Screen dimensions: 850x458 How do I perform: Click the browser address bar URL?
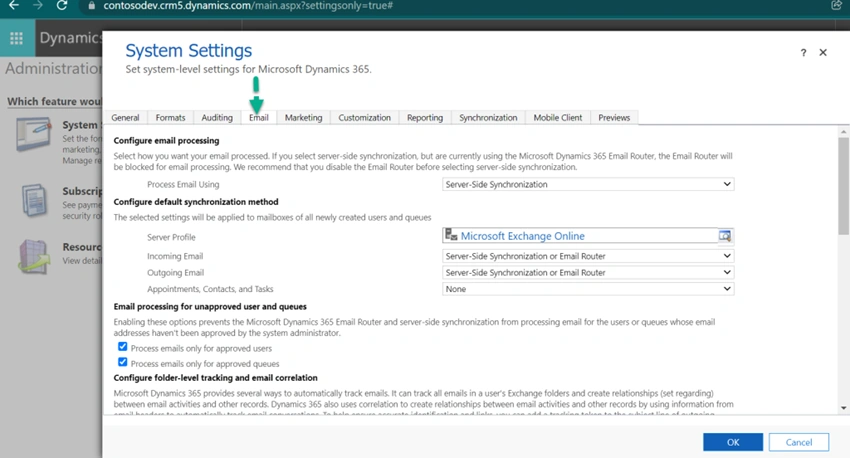click(248, 6)
